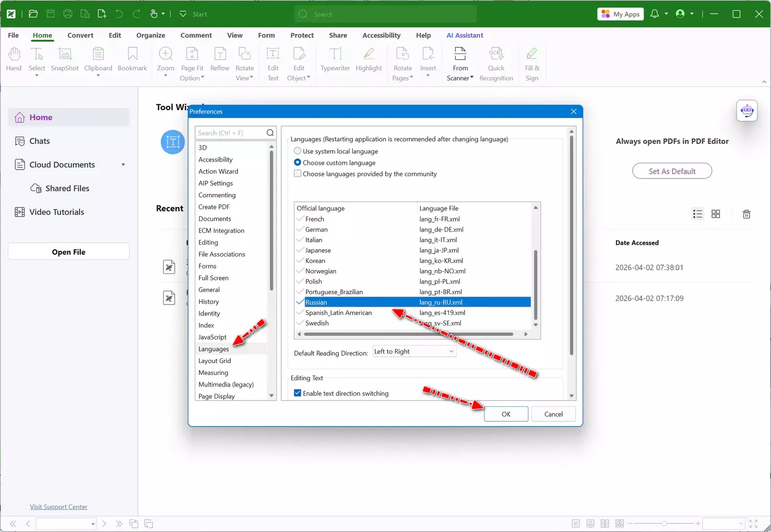
Task: Switch recent files to grid view
Action: pos(716,214)
